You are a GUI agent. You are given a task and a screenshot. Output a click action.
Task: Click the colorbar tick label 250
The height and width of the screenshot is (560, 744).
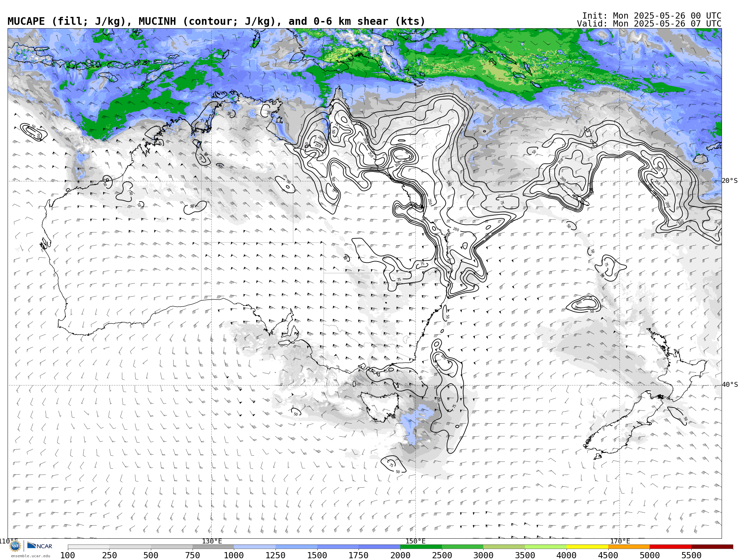point(109,555)
